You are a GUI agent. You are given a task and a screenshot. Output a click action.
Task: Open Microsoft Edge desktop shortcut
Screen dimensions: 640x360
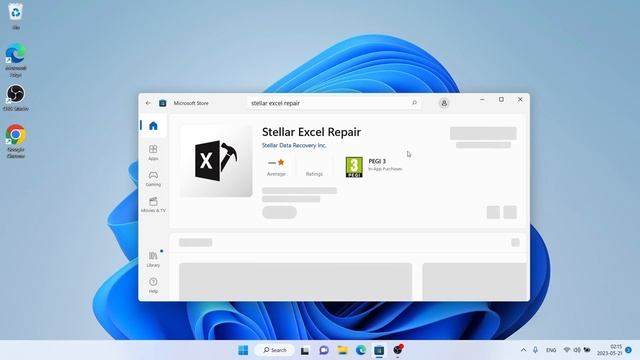[x=16, y=60]
